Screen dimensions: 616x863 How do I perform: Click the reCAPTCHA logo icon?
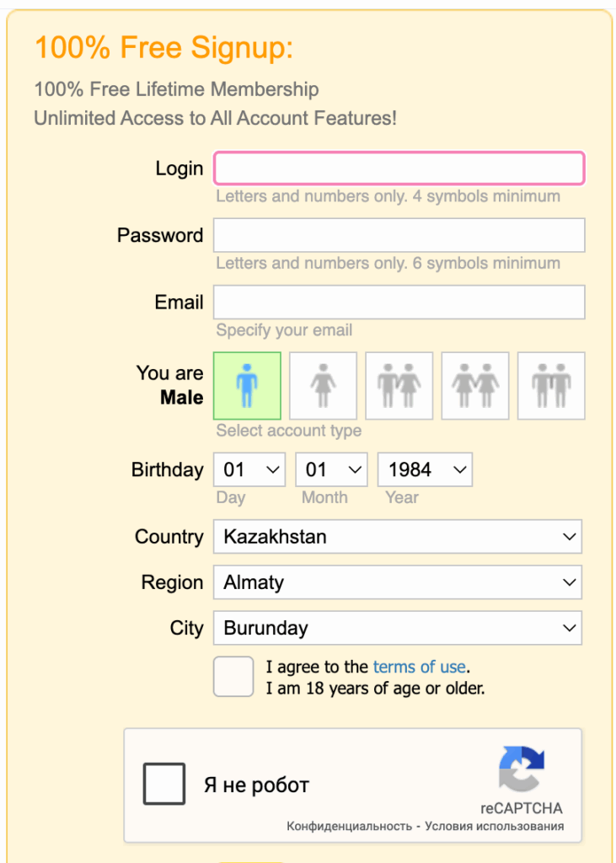point(522,769)
